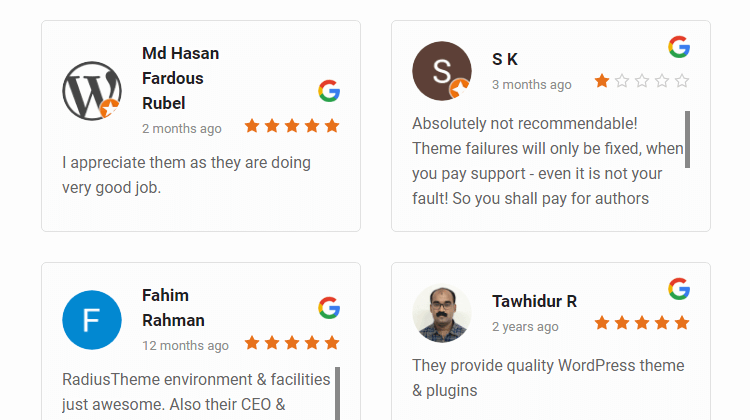This screenshot has width=750, height=420.
Task: Click the Google icon on Md Hasan's review
Action: (x=329, y=92)
